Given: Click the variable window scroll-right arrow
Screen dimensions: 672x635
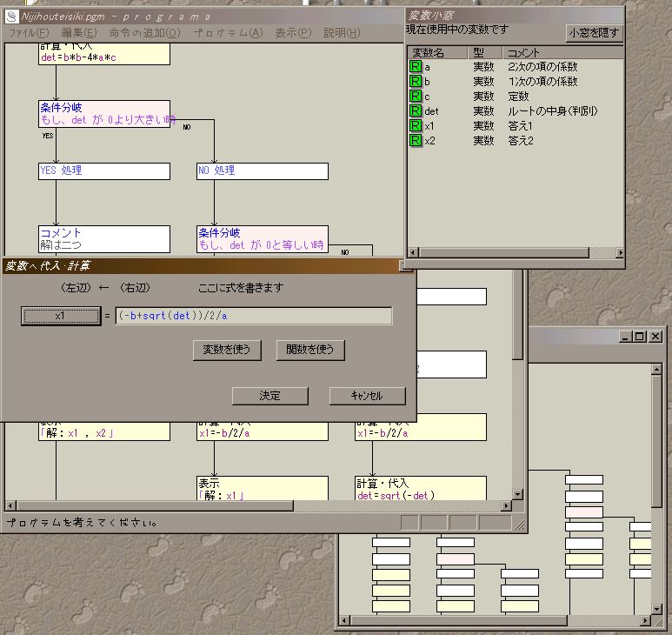Looking at the screenshot, I should click(620, 252).
